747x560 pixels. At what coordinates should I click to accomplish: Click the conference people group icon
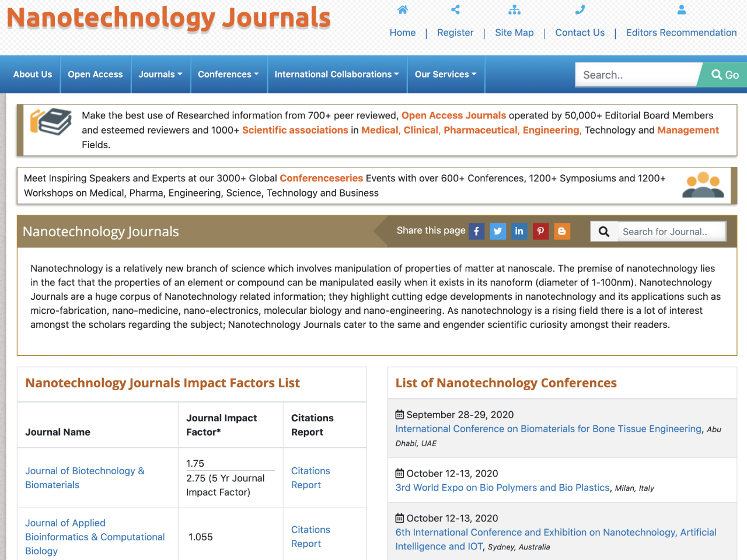703,185
